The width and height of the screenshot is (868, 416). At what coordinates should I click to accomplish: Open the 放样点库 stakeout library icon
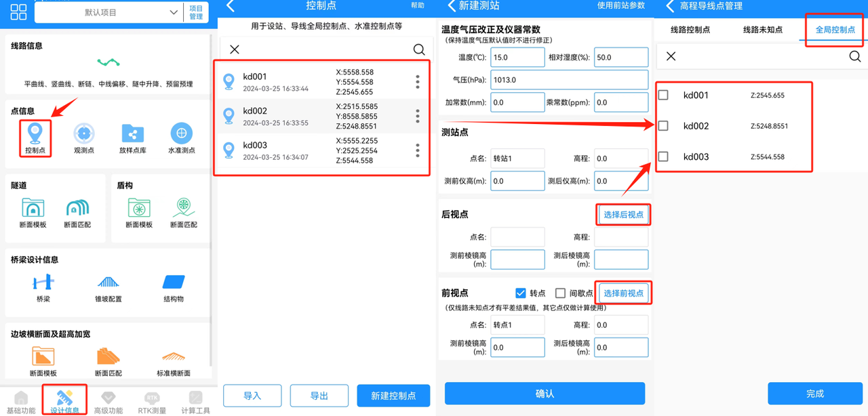pyautogui.click(x=133, y=134)
